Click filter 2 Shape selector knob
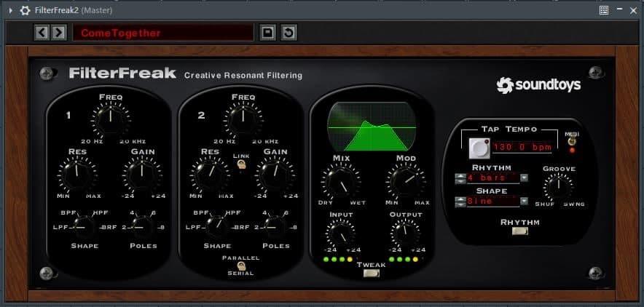Image resolution: width=644 pixels, height=307 pixels. coord(217,227)
